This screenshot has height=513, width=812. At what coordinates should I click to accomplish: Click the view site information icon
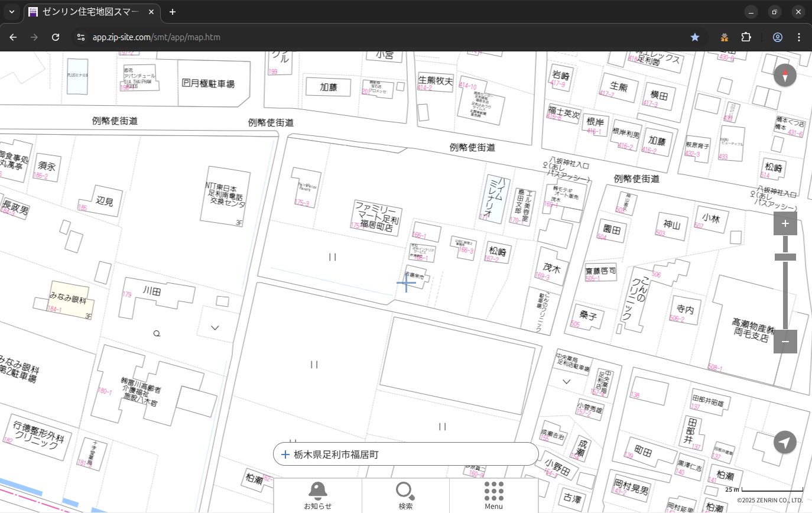click(x=80, y=37)
